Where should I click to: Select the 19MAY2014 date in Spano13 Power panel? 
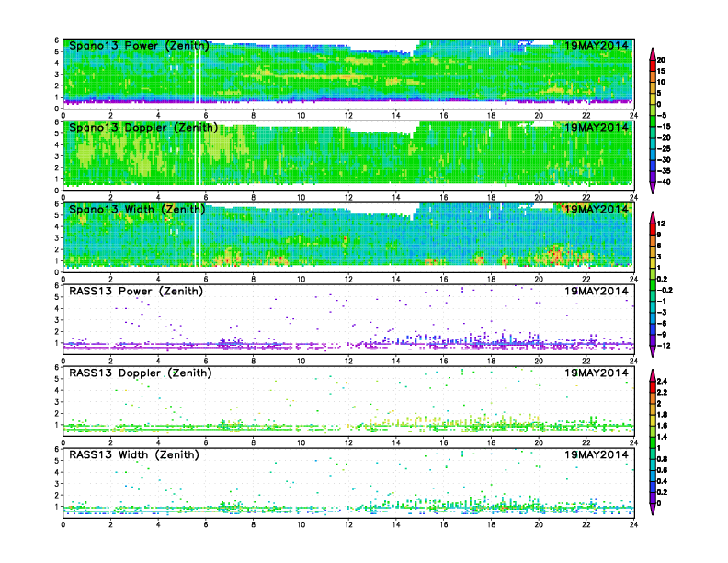click(597, 45)
